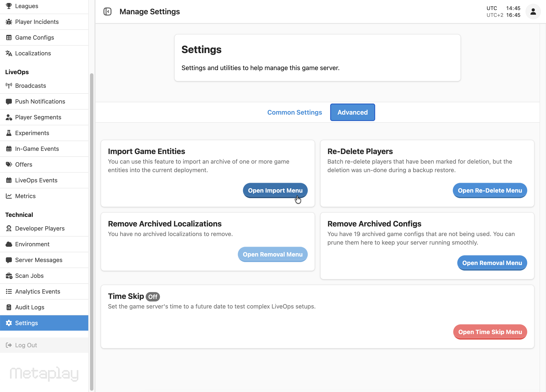Click the Player Incidents spider icon
This screenshot has height=392, width=546.
[x=9, y=22]
